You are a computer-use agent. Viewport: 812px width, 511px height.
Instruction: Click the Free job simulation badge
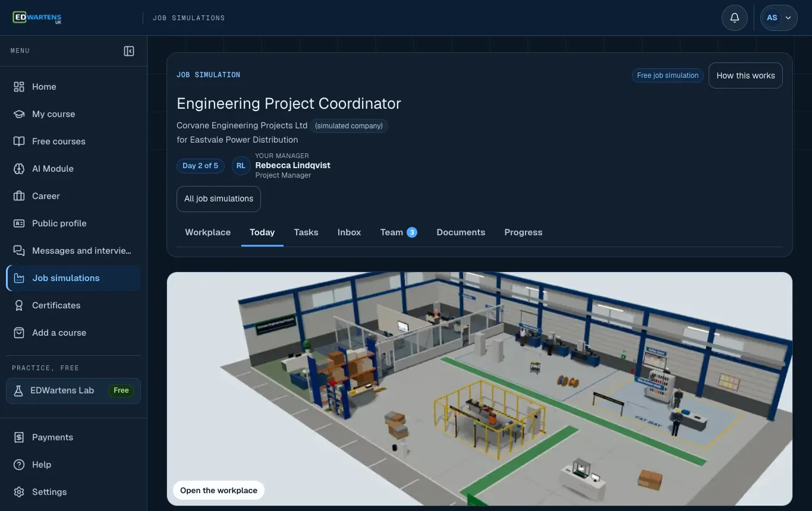pos(668,75)
